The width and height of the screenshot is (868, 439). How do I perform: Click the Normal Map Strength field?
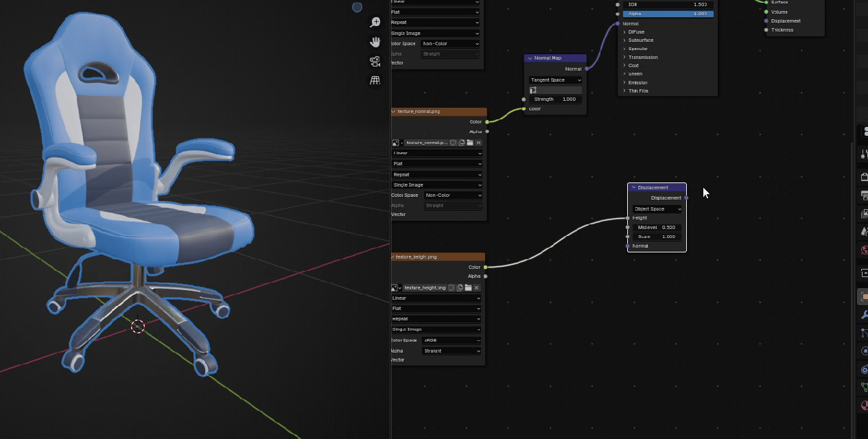(555, 99)
